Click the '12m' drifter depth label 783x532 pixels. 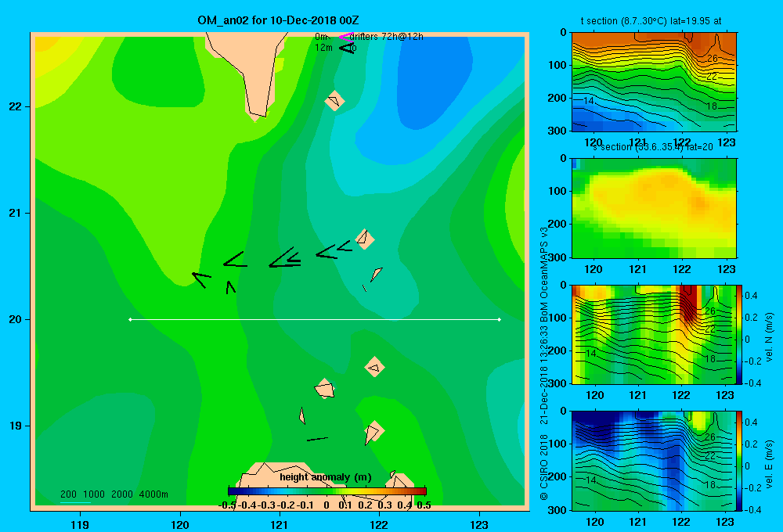click(x=323, y=48)
